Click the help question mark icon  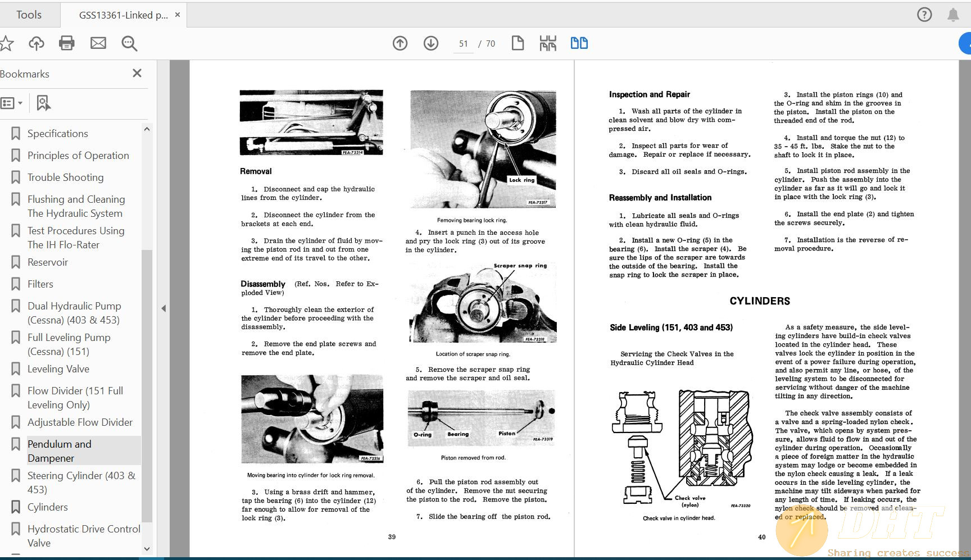coord(924,15)
